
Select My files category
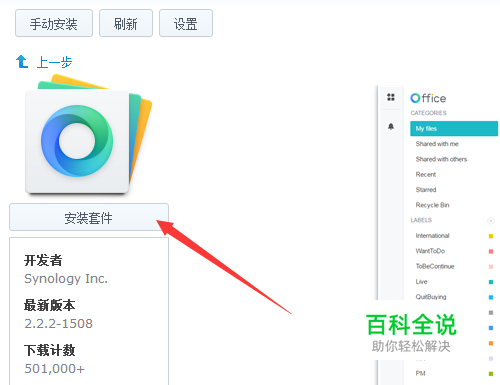coord(454,129)
